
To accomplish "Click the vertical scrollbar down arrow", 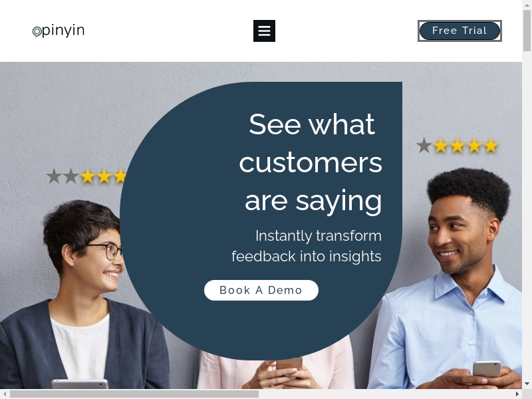I will click(527, 384).
